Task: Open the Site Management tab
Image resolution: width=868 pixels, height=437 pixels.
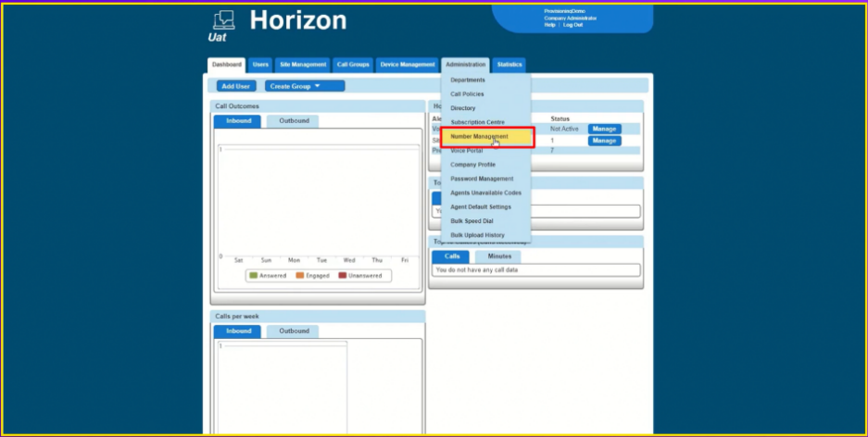Action: pos(303,65)
